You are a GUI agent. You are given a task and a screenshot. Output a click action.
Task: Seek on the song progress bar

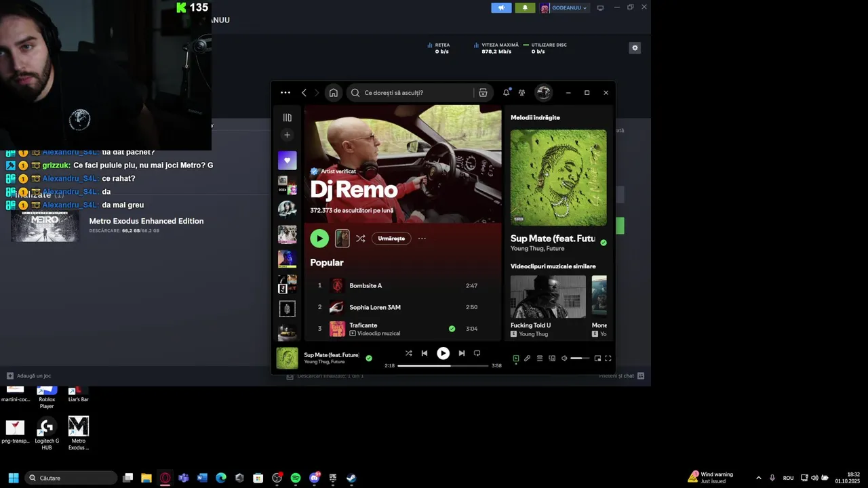tap(443, 365)
